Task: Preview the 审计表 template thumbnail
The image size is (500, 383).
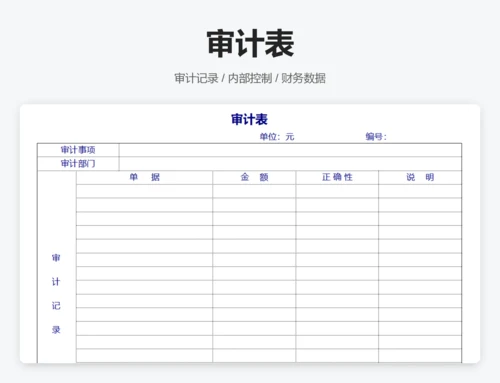Action: click(x=250, y=234)
